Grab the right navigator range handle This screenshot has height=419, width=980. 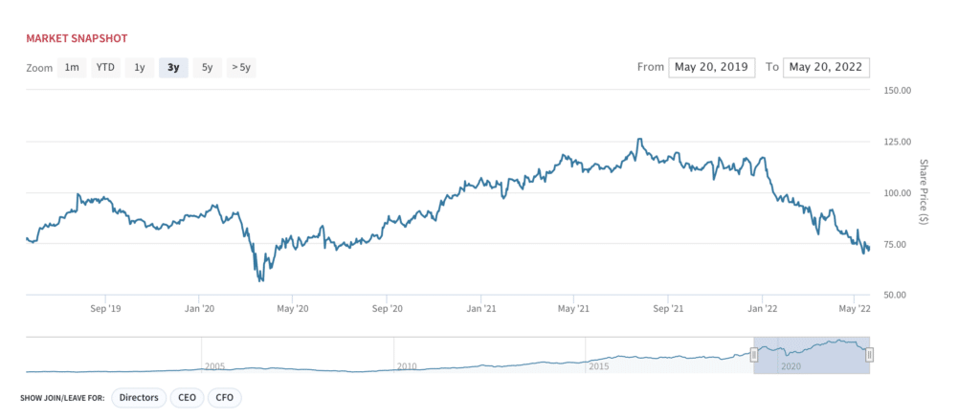pyautogui.click(x=869, y=355)
